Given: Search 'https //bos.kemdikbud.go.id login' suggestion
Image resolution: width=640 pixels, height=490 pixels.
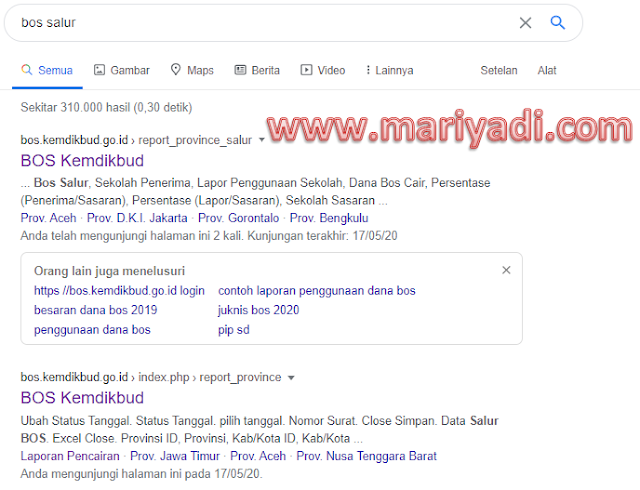Looking at the screenshot, I should 119,291.
